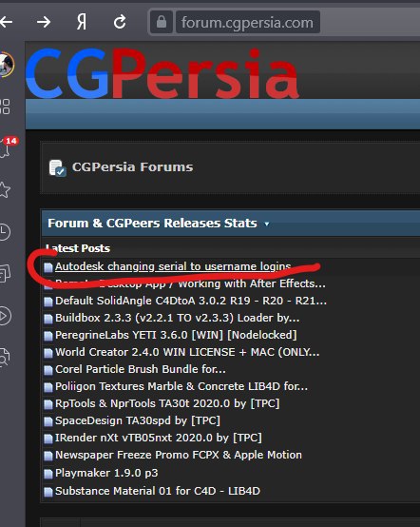Open Substance Material 01 for C4D post
The width and height of the screenshot is (420, 527).
[x=158, y=491]
